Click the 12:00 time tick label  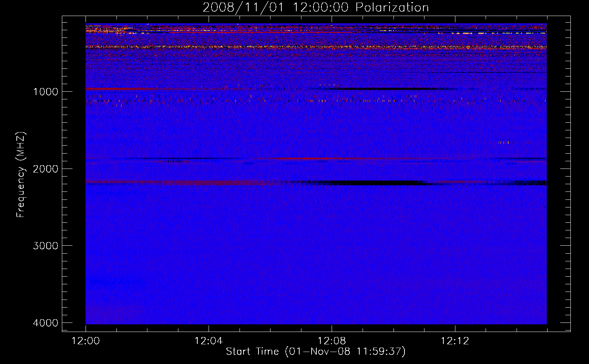click(x=86, y=341)
